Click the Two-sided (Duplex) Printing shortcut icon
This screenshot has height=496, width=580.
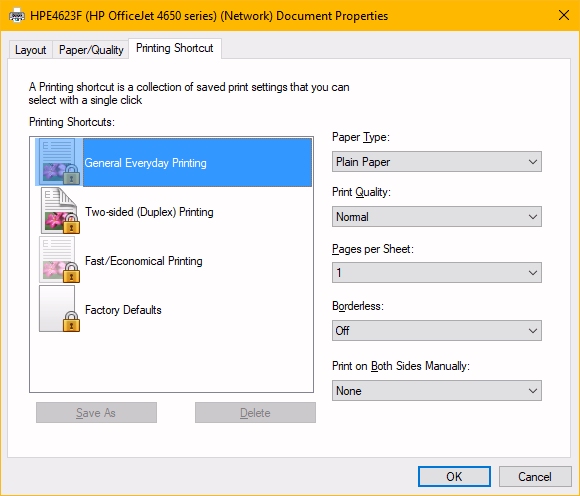pyautogui.click(x=60, y=211)
